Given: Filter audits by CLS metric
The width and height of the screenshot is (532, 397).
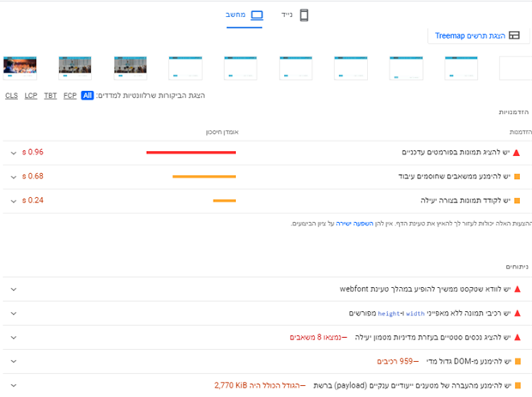Looking at the screenshot, I should (12, 95).
